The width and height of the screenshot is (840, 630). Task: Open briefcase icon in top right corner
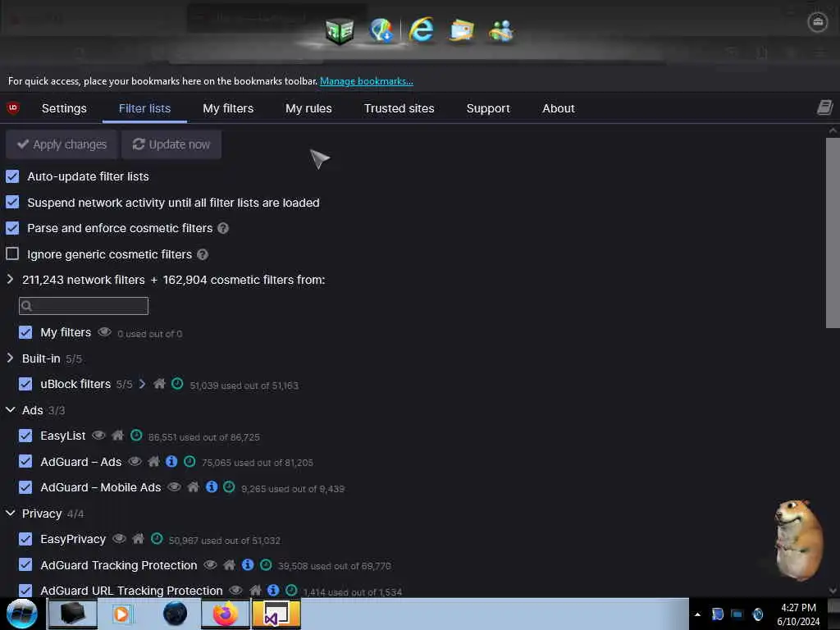click(818, 22)
